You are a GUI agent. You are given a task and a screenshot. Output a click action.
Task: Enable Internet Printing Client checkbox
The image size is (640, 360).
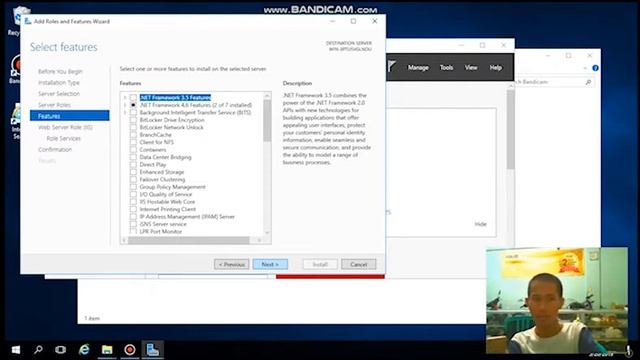(x=133, y=209)
